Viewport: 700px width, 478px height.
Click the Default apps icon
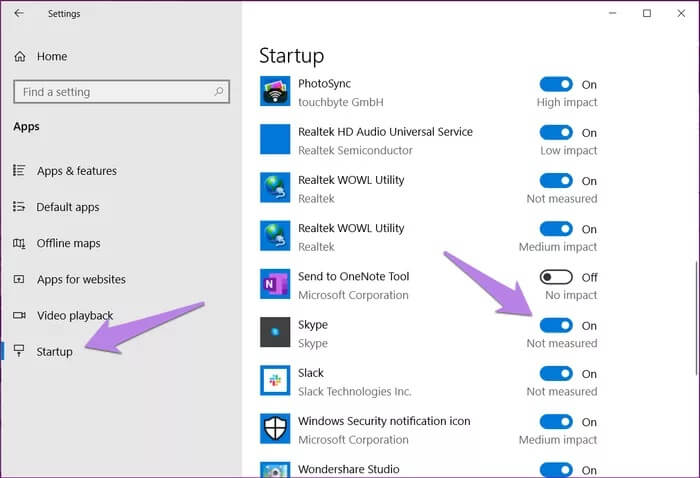point(19,207)
